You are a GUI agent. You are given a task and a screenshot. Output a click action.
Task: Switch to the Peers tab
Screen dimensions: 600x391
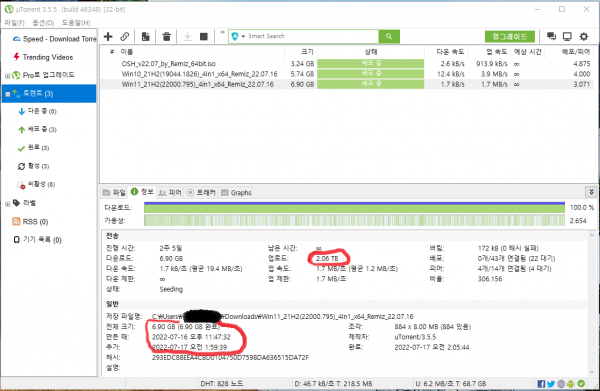click(x=170, y=192)
